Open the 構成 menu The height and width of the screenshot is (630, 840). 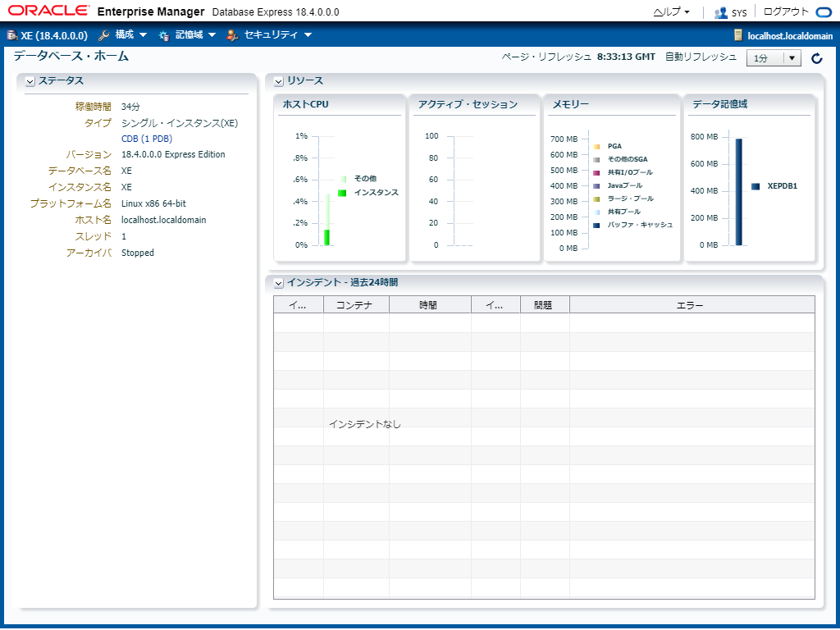click(x=130, y=34)
